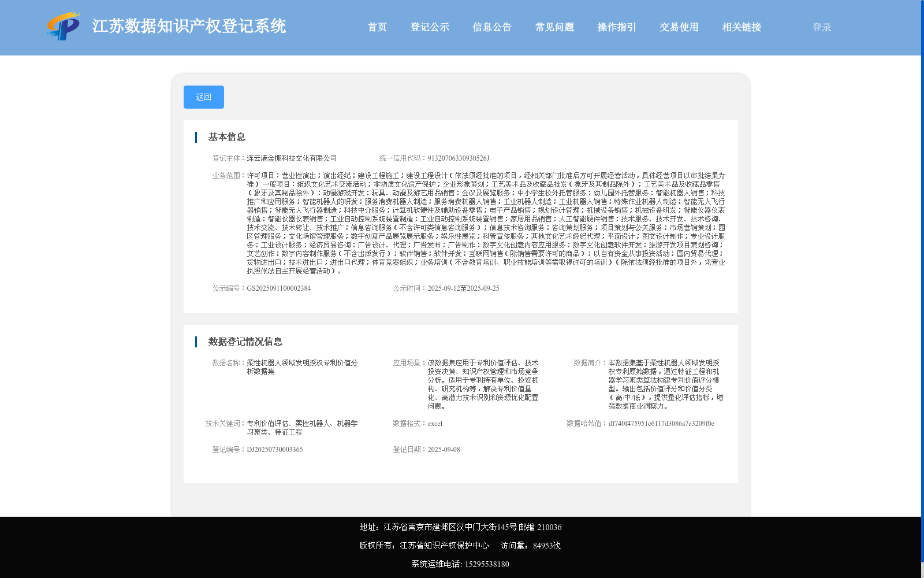Viewport: 924px width, 578px height.
Task: Click the system logo icon in the header
Action: (64, 26)
